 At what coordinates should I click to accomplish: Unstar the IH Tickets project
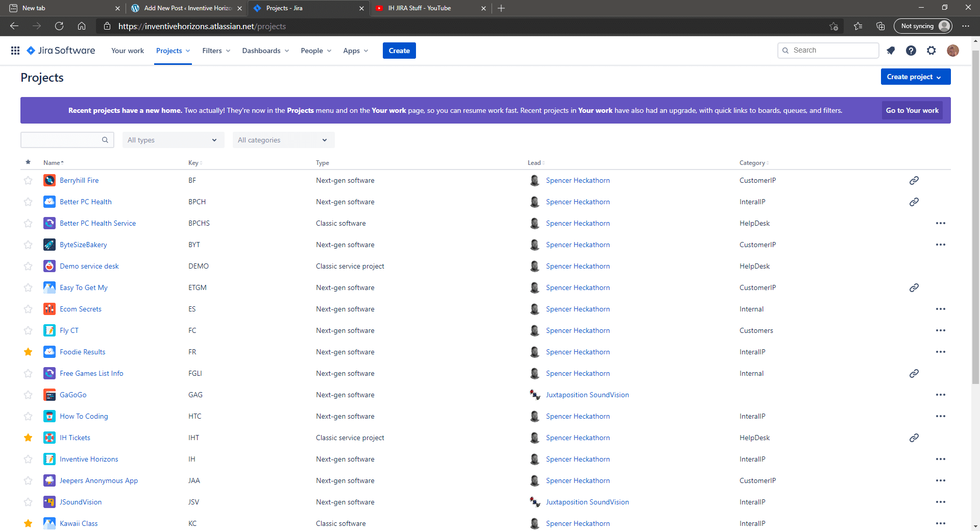pos(28,438)
